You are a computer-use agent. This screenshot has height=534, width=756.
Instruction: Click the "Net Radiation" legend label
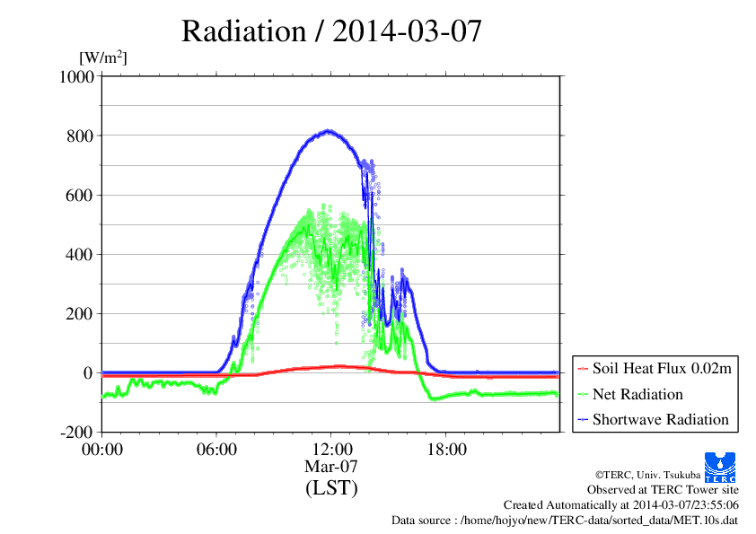(637, 394)
